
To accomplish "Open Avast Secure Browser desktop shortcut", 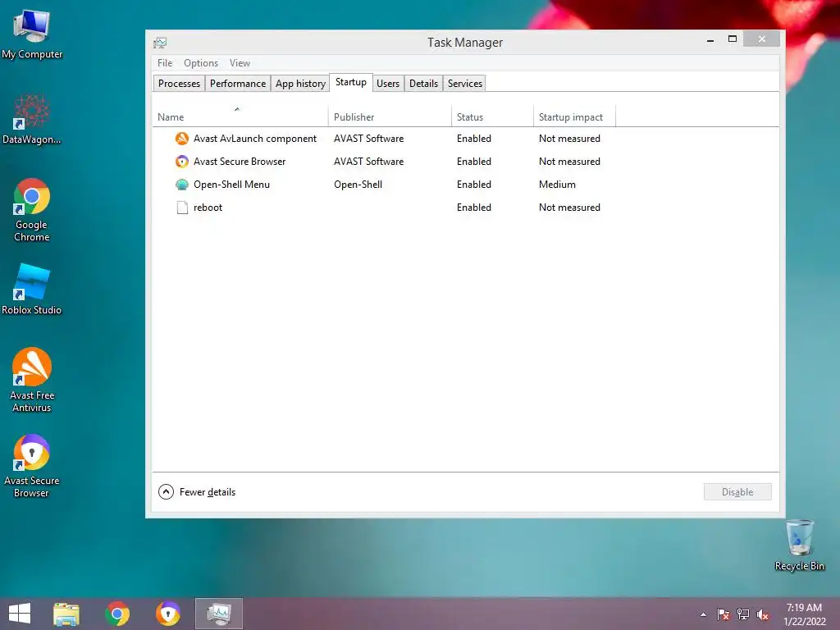I will [x=32, y=466].
